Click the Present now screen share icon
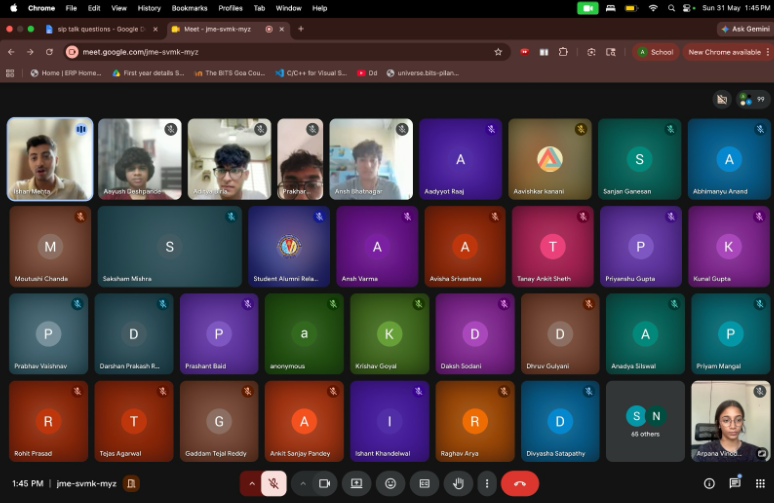 click(x=356, y=484)
